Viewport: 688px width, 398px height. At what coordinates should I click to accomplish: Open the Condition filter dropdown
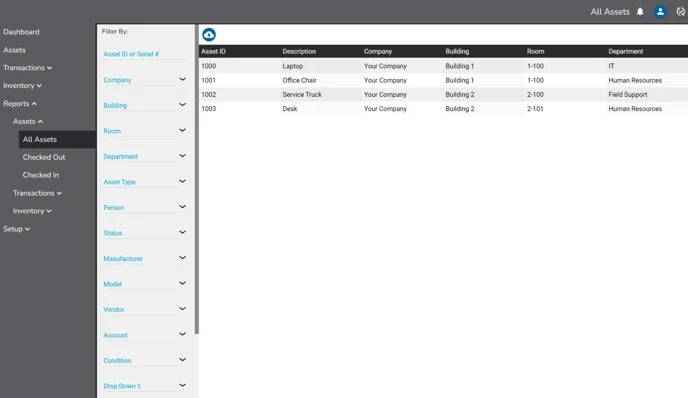[145, 360]
